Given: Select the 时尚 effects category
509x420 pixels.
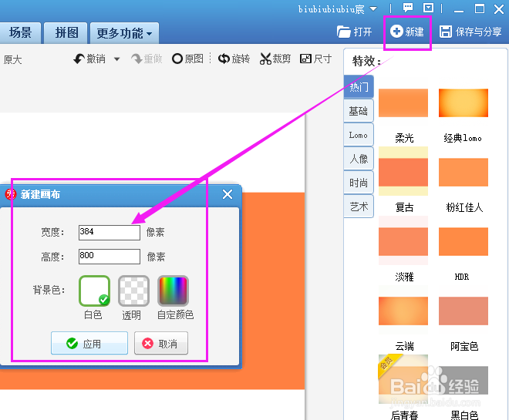Looking at the screenshot, I should coord(359,183).
